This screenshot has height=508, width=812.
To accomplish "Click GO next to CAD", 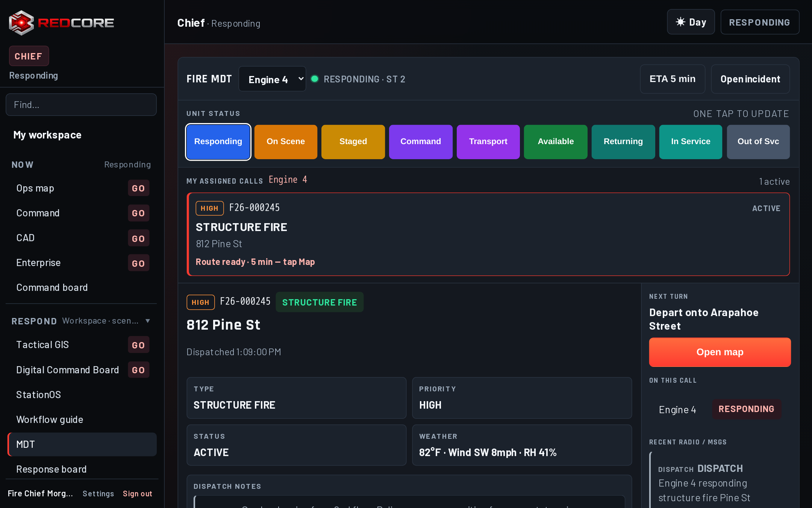I will (x=138, y=238).
